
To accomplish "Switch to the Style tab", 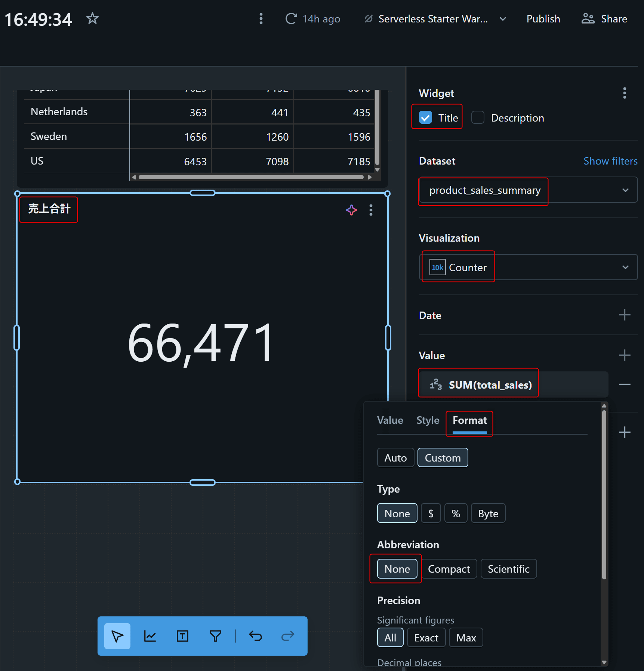I will point(428,420).
